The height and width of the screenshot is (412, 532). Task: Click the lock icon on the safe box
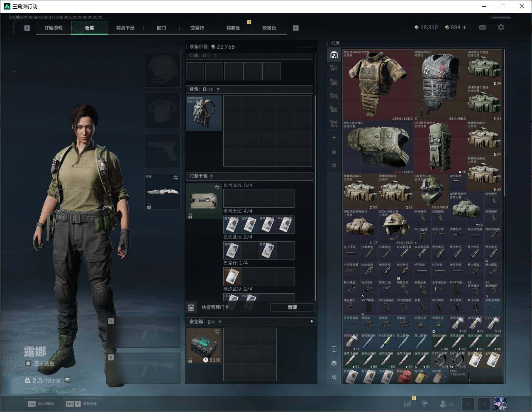pos(190,360)
